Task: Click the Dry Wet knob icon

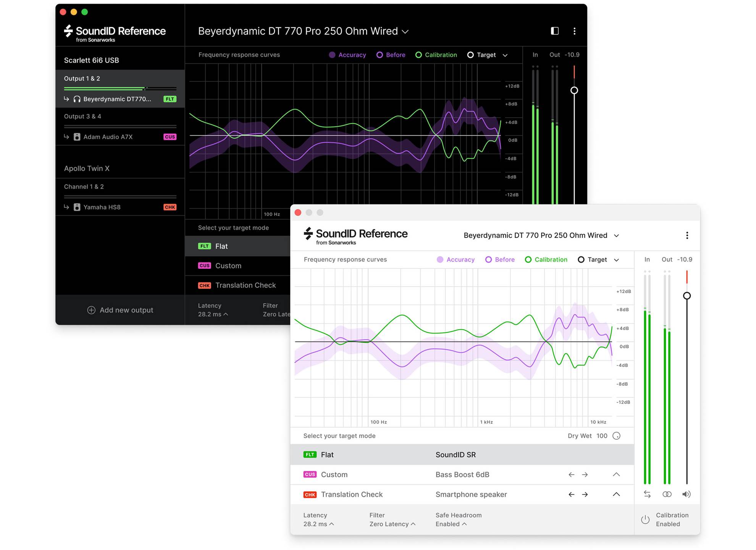Action: pos(616,436)
